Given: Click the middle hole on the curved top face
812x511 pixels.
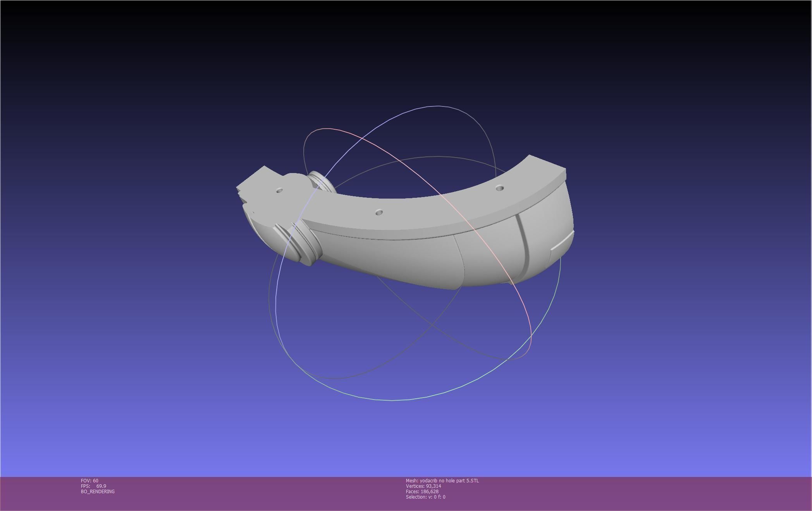Looking at the screenshot, I should point(379,212).
